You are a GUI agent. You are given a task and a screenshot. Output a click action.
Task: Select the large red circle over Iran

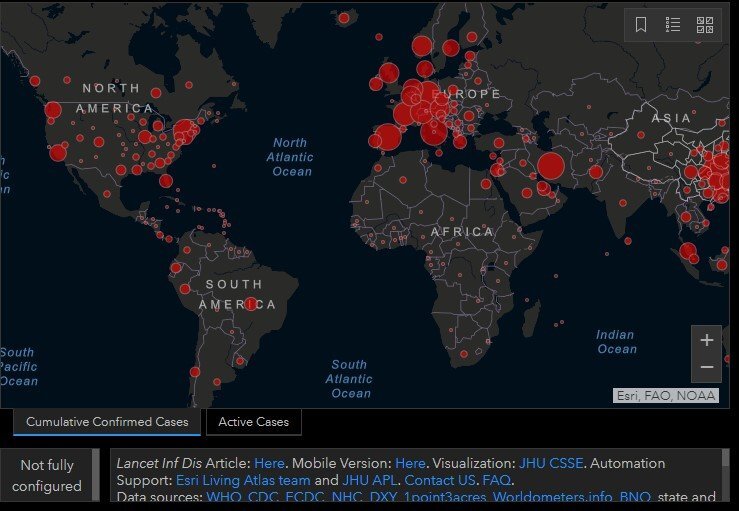coord(550,166)
